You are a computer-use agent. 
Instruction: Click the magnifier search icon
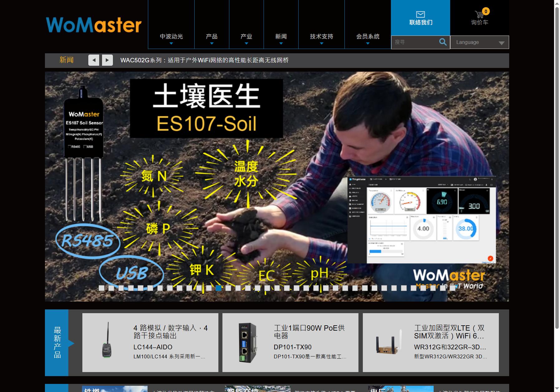tap(443, 42)
